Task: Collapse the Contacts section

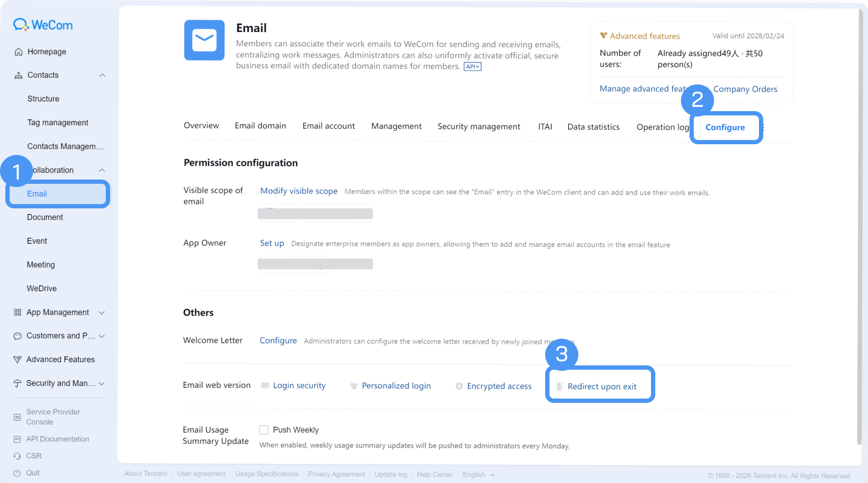Action: pyautogui.click(x=102, y=75)
